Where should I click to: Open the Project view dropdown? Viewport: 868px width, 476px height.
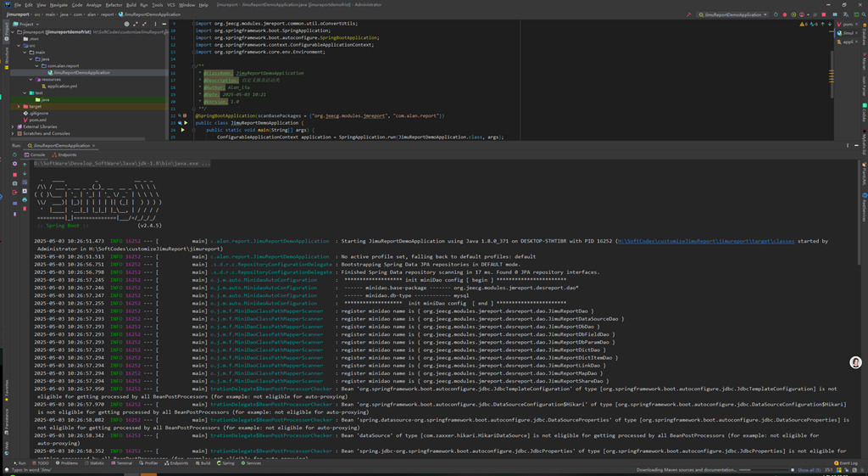click(x=26, y=25)
